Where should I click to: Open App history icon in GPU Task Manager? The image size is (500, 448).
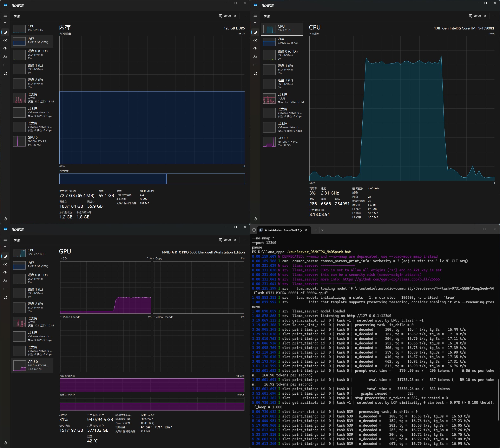click(5, 264)
